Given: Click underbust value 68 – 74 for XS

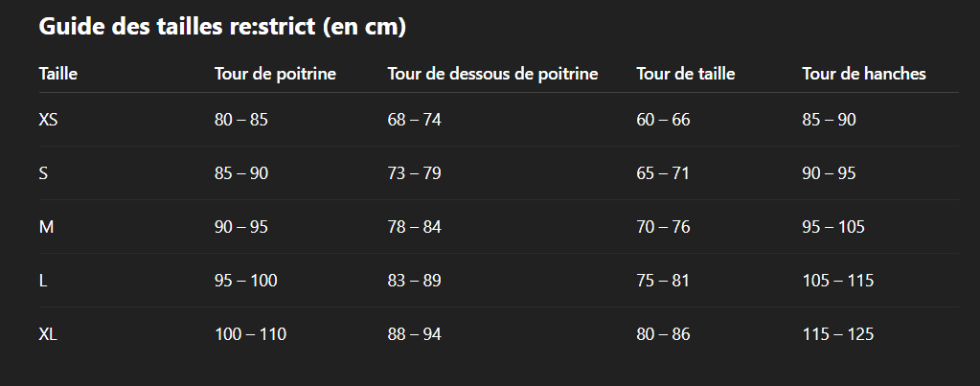Looking at the screenshot, I should pos(414,120).
